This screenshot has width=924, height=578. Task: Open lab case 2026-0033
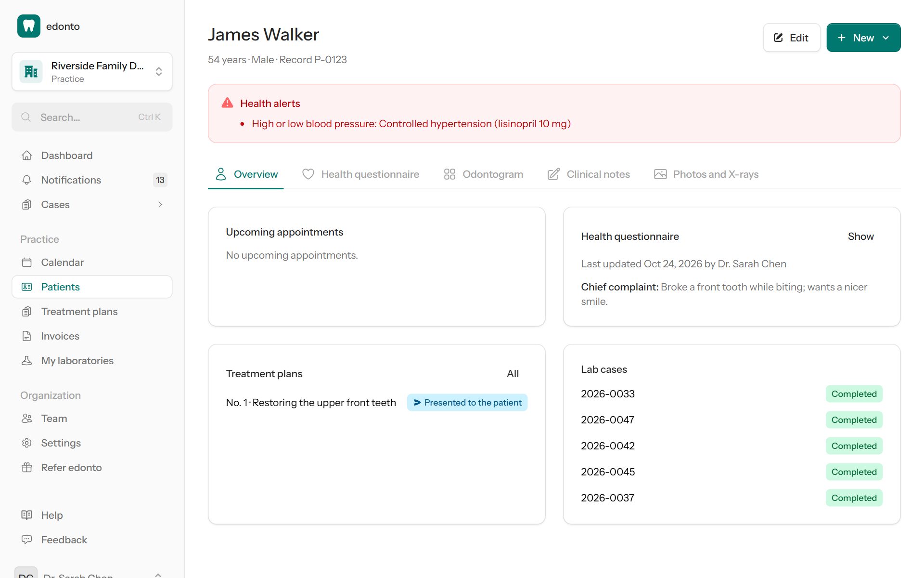(608, 394)
